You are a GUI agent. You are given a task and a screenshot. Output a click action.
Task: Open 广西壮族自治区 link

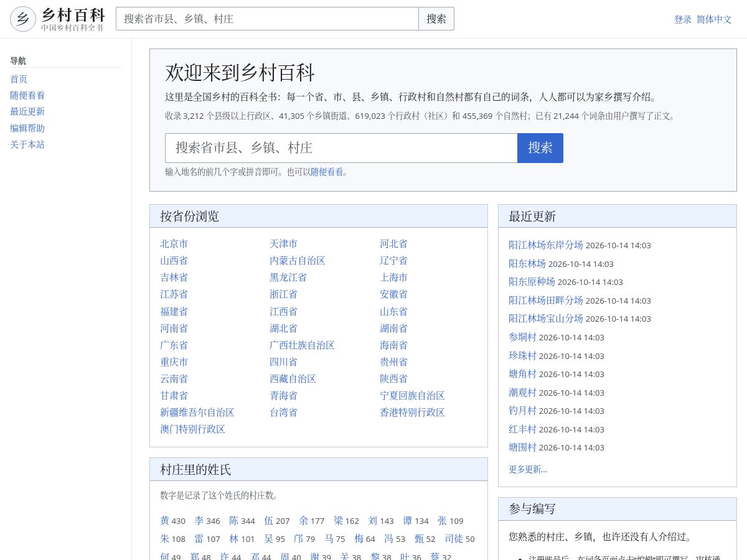302,345
